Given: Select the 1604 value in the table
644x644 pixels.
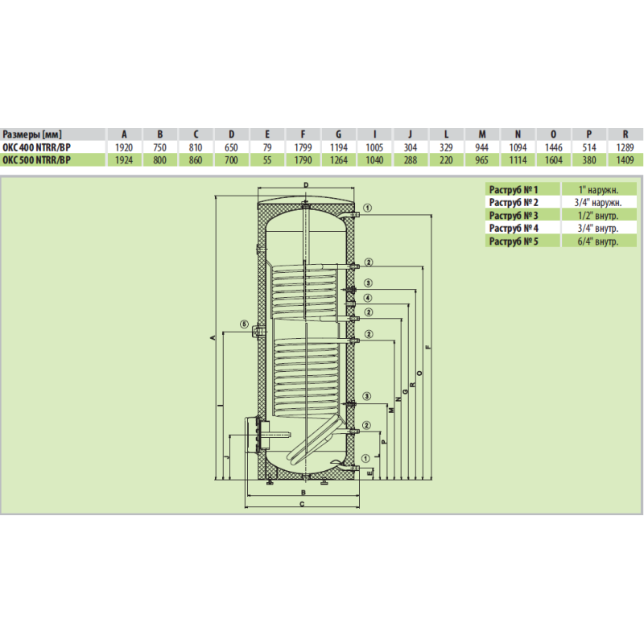Looking at the screenshot, I should coord(553,159).
